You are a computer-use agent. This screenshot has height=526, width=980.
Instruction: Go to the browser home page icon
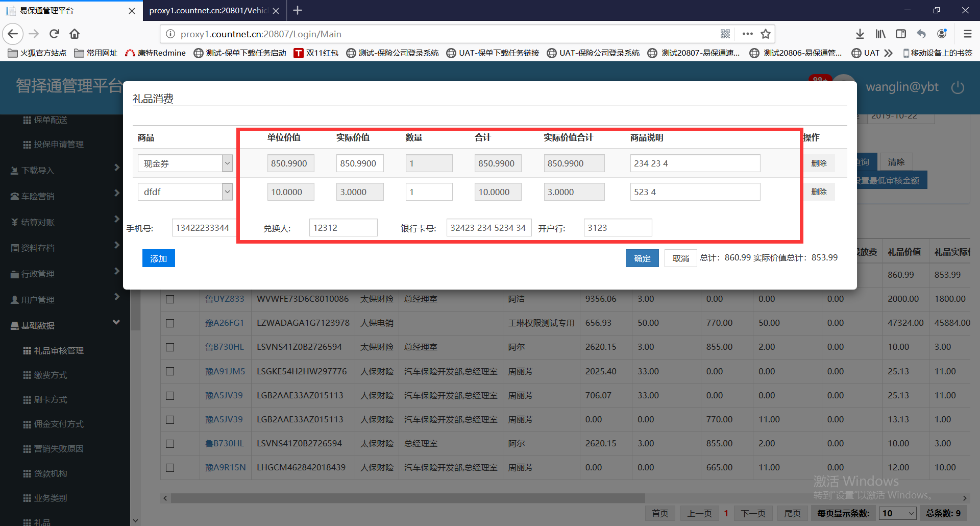(x=75, y=34)
